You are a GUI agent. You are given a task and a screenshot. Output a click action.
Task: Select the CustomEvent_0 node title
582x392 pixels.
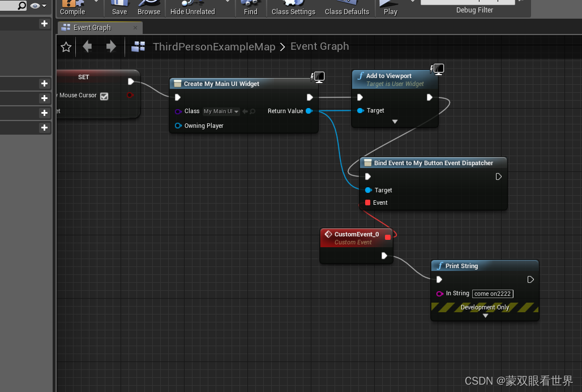click(x=356, y=234)
